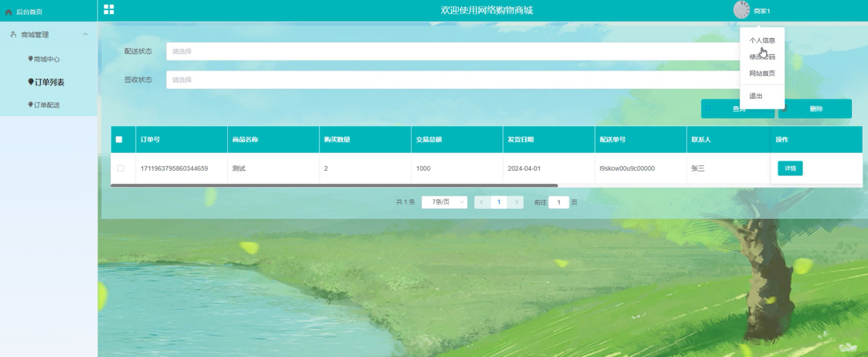Click the pin icon beside 订单配送

point(30,105)
